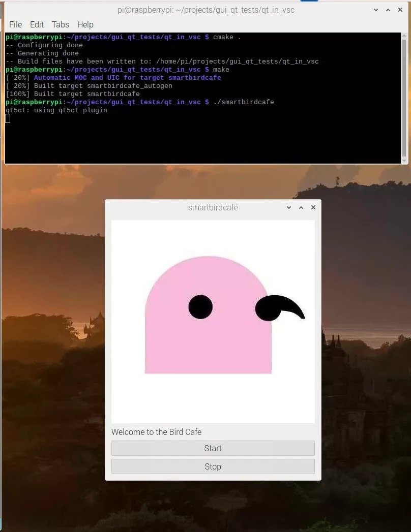Click the './smartbirdcafe' command text
This screenshot has height=532, width=411.
(244, 102)
